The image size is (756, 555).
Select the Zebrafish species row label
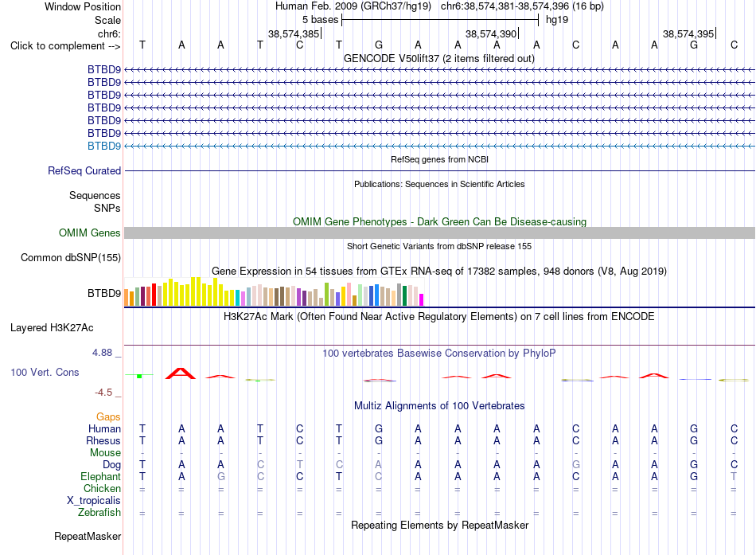pyautogui.click(x=99, y=513)
